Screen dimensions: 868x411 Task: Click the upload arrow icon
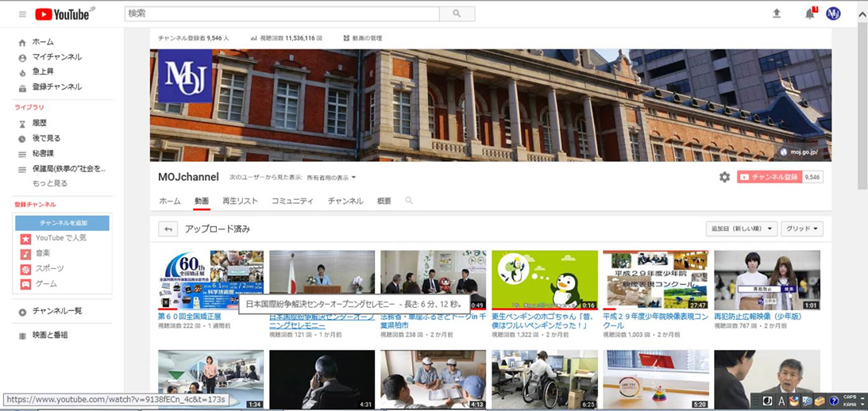click(777, 13)
